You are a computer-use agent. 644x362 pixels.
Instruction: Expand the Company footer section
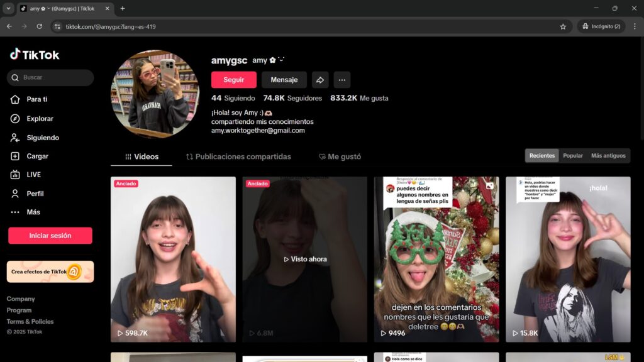(x=21, y=299)
